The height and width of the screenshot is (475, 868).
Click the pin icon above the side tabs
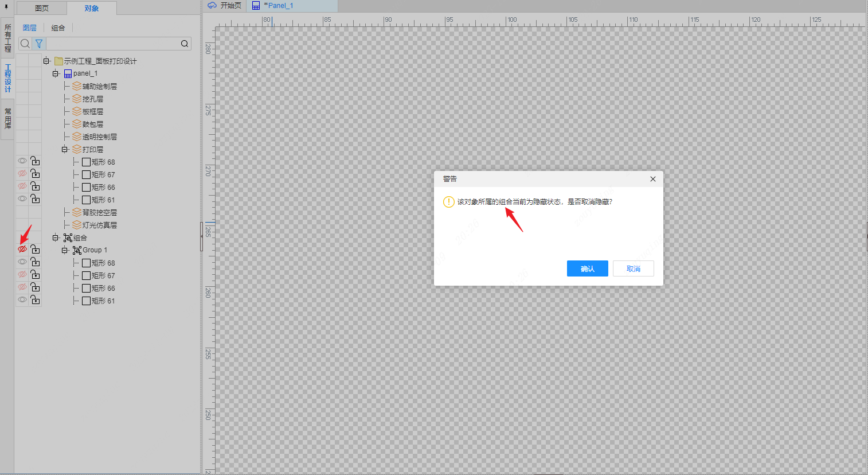pyautogui.click(x=6, y=7)
